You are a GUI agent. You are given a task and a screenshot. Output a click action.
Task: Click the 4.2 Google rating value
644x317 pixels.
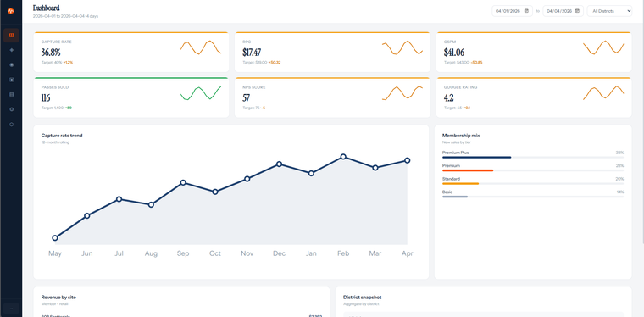449,98
